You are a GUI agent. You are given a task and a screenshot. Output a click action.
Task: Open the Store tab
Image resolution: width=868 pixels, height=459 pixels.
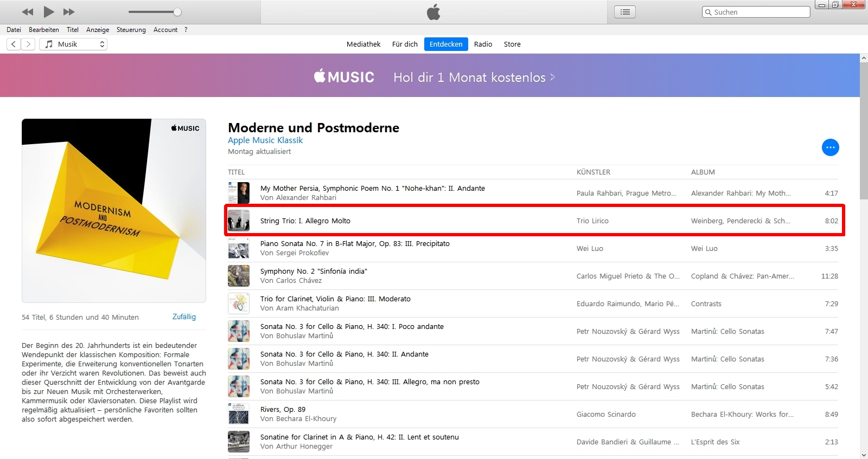(x=512, y=44)
